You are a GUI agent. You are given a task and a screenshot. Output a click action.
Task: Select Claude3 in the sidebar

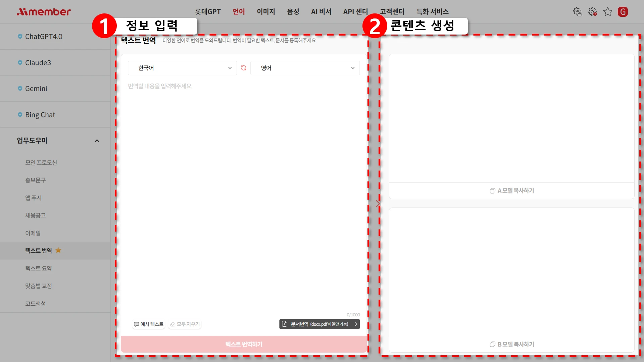click(38, 63)
